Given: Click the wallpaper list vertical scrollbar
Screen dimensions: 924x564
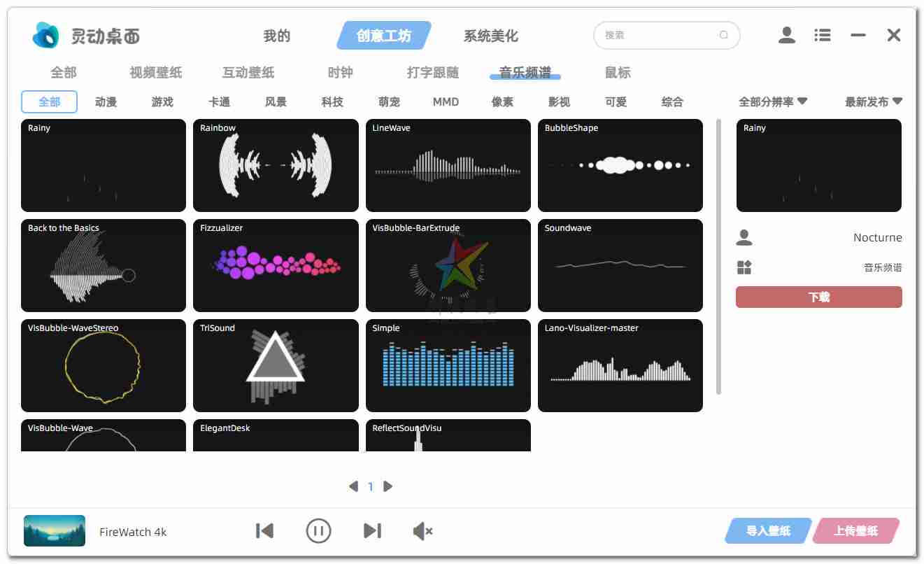Looking at the screenshot, I should 718,256.
